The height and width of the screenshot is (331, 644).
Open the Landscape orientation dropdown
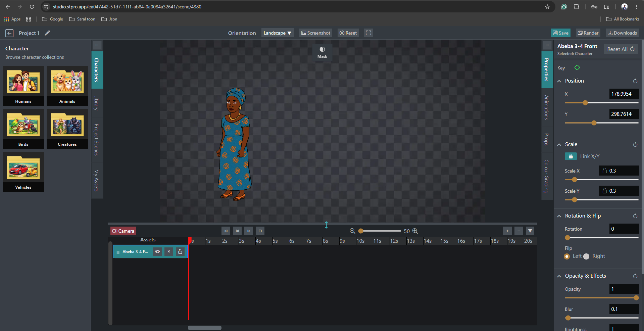click(277, 33)
